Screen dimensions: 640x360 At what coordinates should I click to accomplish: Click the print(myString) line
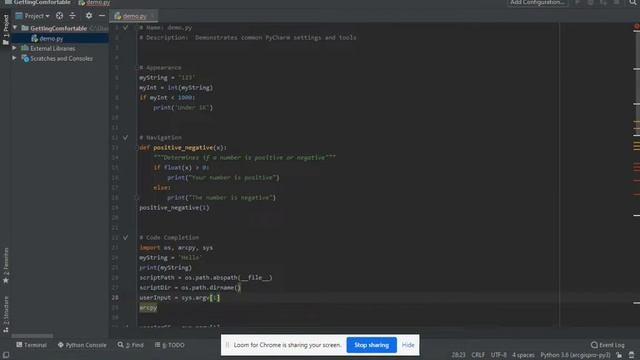pyautogui.click(x=165, y=267)
